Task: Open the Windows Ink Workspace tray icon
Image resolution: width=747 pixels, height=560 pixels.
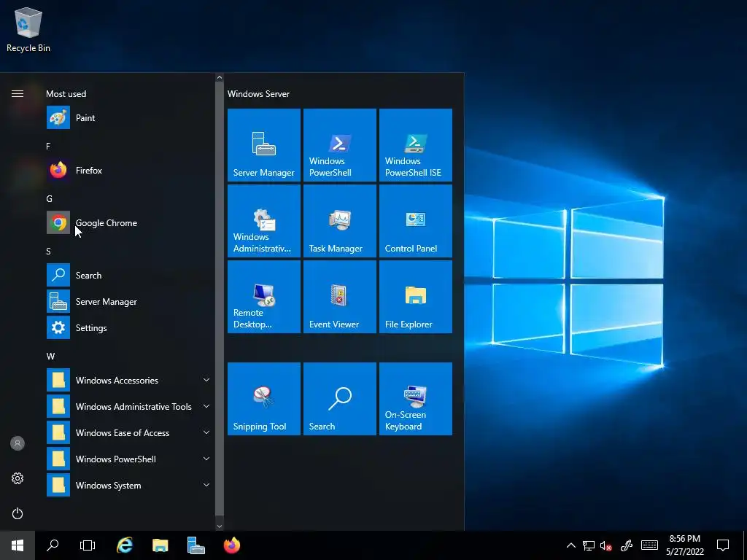Action: [x=627, y=545]
